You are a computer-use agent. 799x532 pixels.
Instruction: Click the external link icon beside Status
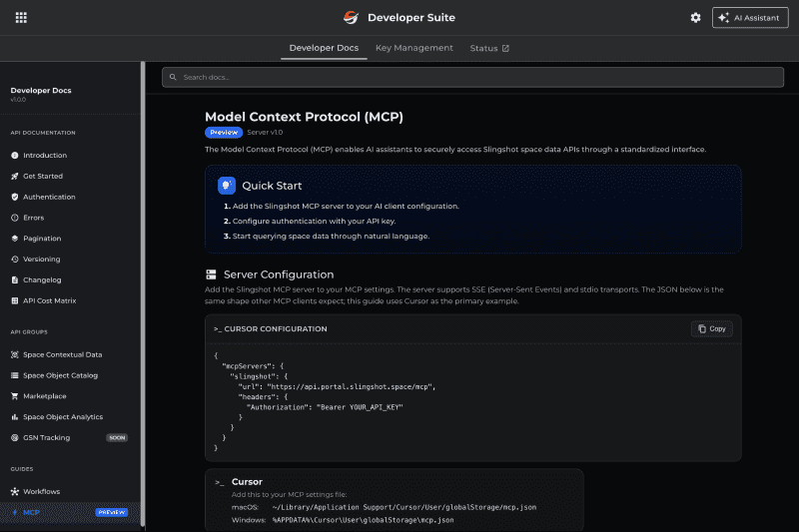click(505, 48)
